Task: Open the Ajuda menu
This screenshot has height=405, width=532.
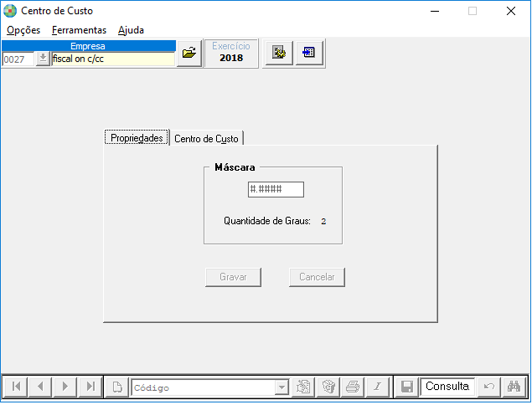Action: pyautogui.click(x=131, y=30)
